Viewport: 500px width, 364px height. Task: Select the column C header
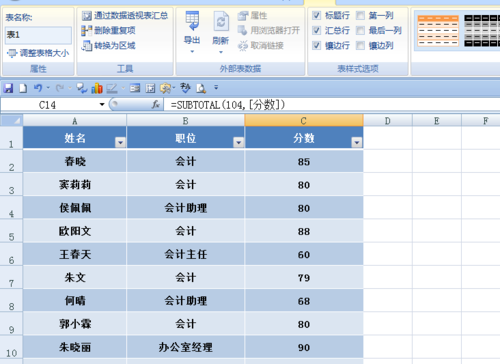pyautogui.click(x=304, y=121)
